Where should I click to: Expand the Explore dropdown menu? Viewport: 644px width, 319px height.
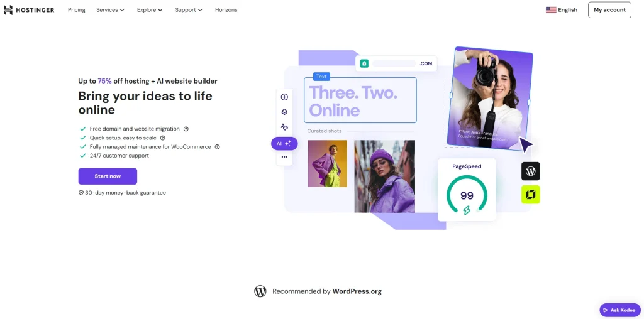click(150, 10)
